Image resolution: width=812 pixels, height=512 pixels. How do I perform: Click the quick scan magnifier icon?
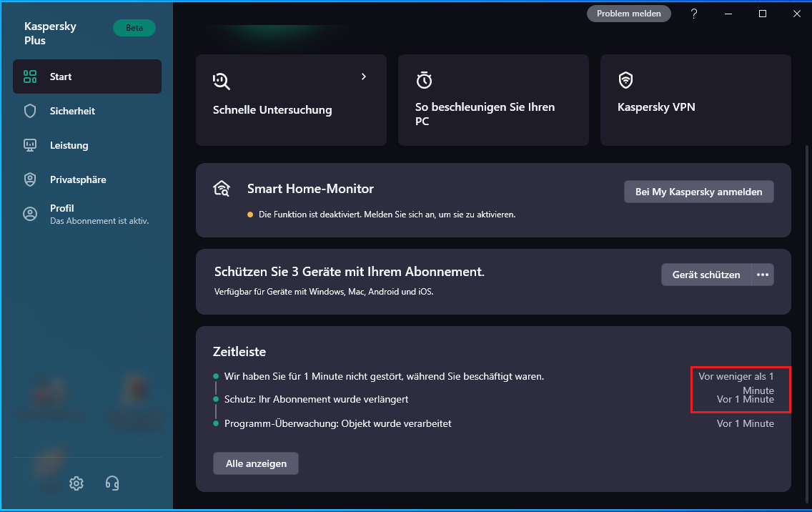click(221, 81)
